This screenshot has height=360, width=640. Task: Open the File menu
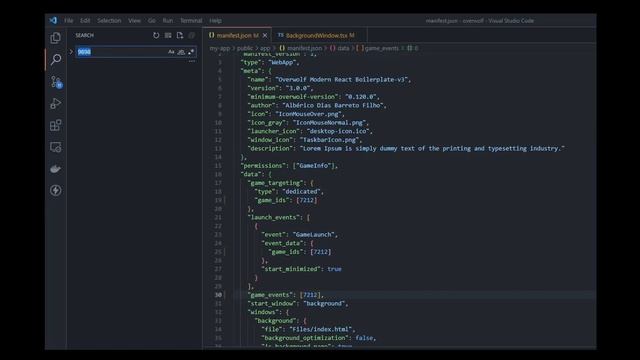coord(69,20)
